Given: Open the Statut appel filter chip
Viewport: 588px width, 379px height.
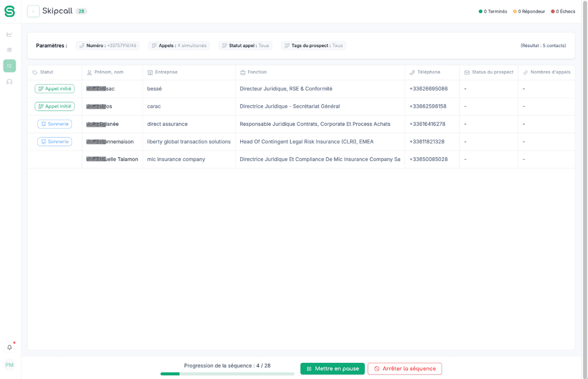Looking at the screenshot, I should tap(245, 46).
